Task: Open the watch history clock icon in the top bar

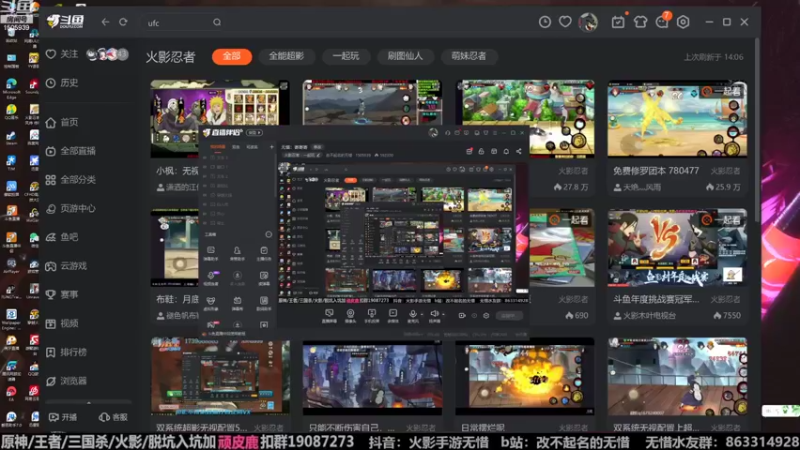Action: 545,22
